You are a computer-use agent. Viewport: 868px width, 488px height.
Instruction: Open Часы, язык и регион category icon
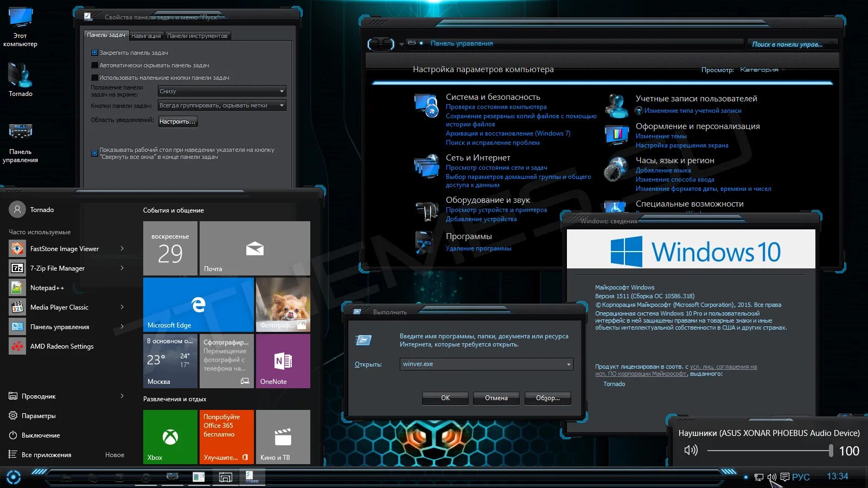point(616,169)
